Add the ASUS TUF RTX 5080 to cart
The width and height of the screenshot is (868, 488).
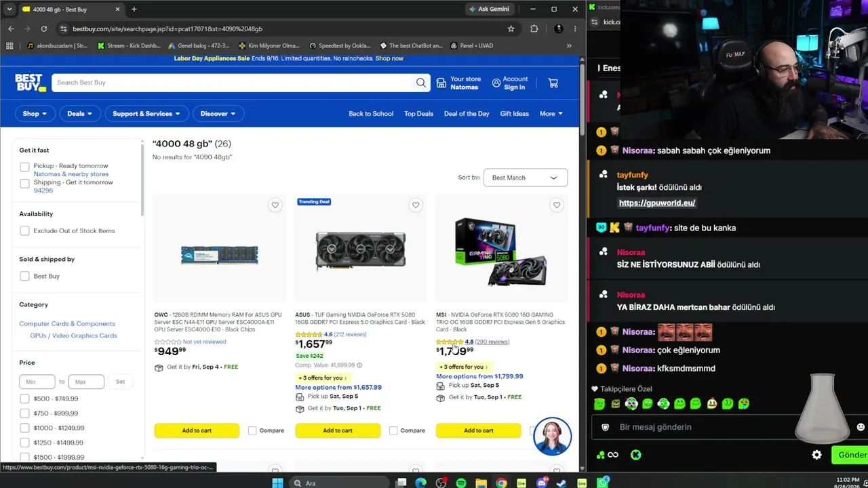(x=338, y=430)
